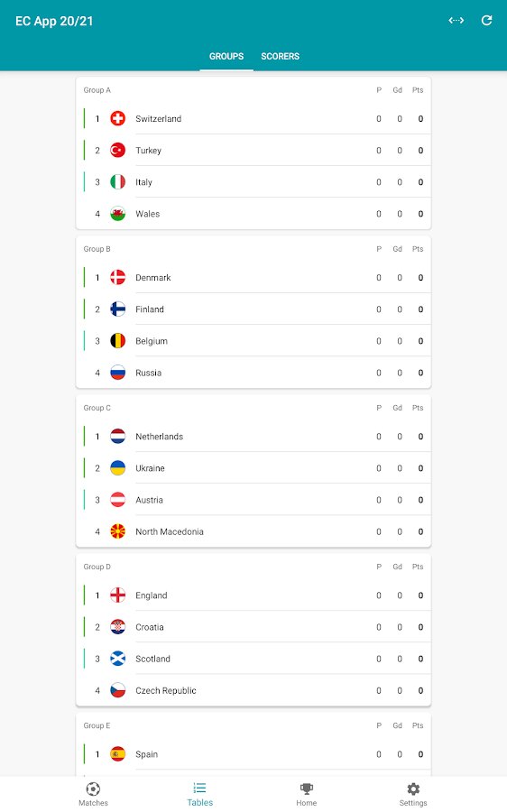Select England in Group D
The image size is (507, 812).
pyautogui.click(x=253, y=595)
